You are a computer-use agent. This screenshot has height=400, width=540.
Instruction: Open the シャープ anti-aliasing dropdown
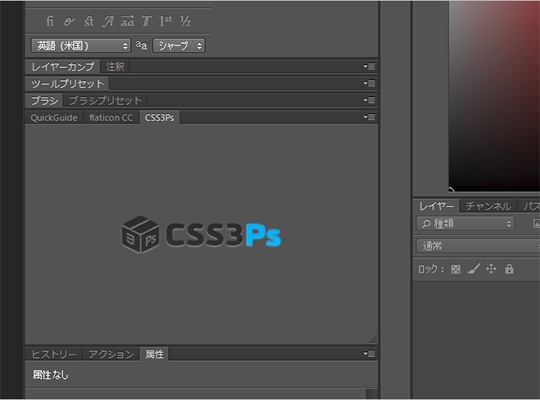(x=179, y=45)
